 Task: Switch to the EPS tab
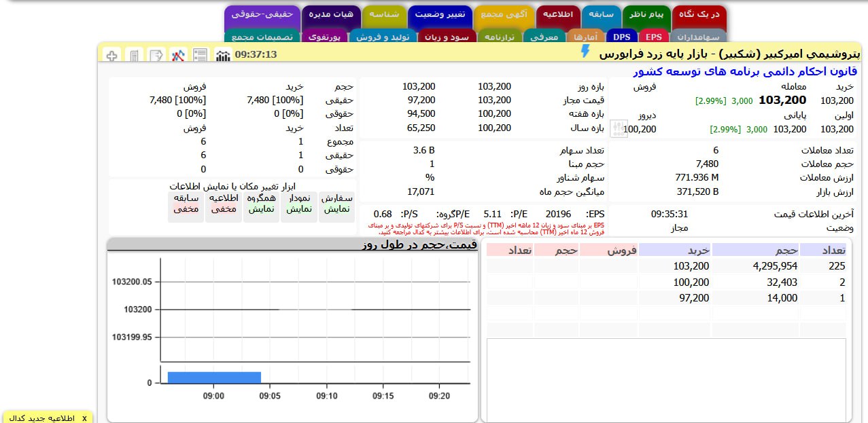click(653, 37)
